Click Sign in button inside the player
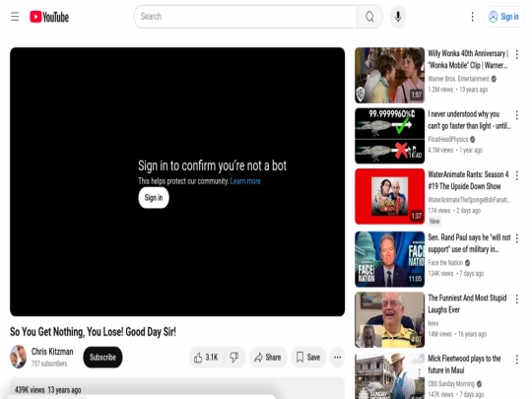Viewport: 532px width, 399px height. tap(154, 197)
